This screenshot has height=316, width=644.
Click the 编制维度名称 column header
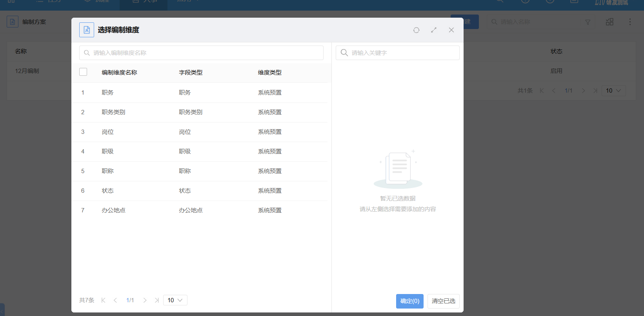pos(119,73)
